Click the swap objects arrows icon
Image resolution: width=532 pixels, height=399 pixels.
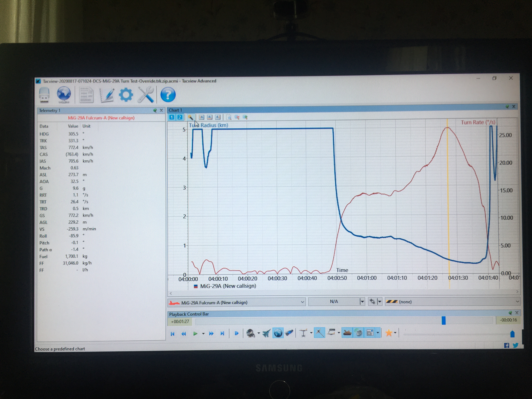(x=372, y=301)
